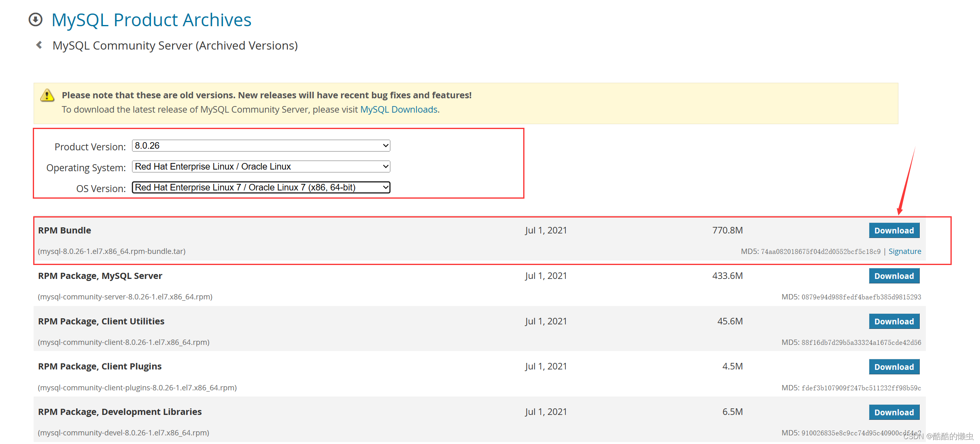Click the RPM Bundle file name text
Screen dimensions: 980x444
pos(112,251)
